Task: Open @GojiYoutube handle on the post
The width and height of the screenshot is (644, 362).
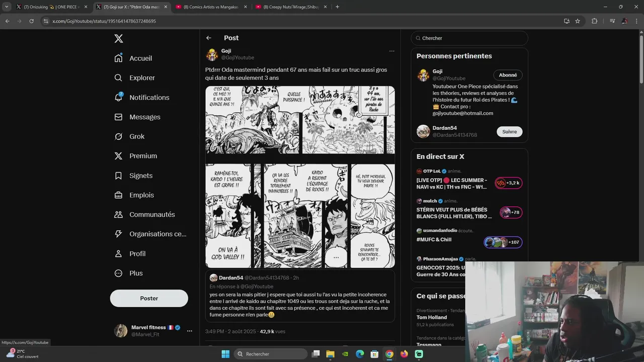Action: 237,58
